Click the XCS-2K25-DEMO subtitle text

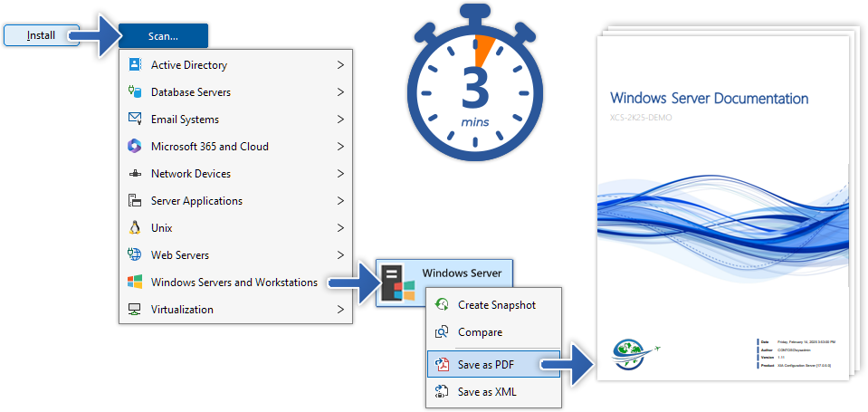pos(641,118)
